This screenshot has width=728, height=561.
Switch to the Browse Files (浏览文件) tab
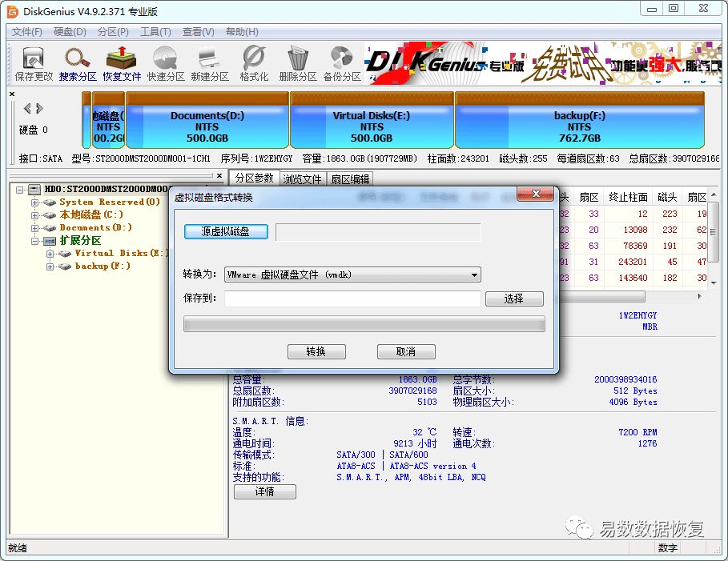coord(302,179)
